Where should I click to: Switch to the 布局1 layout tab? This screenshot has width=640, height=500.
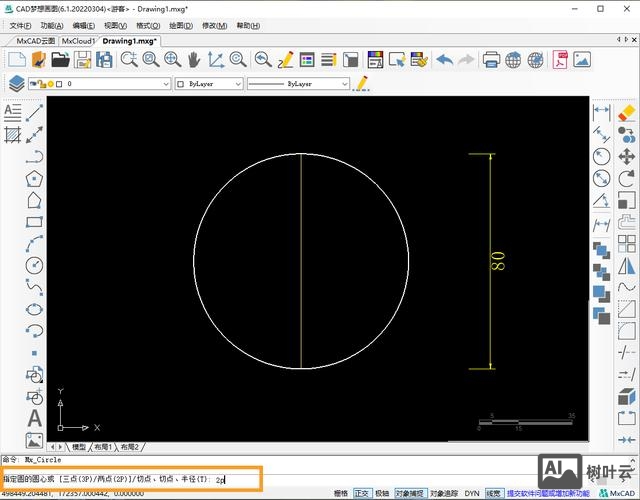click(103, 447)
